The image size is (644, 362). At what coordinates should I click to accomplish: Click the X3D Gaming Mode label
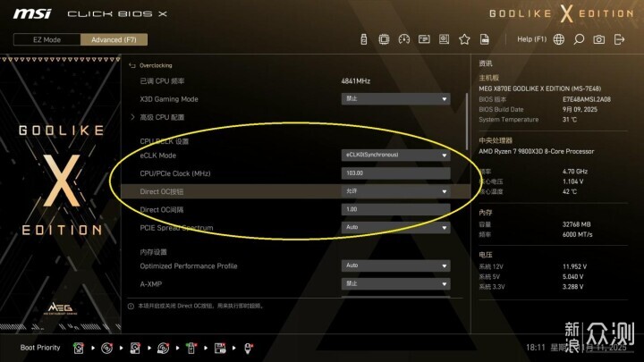(169, 99)
